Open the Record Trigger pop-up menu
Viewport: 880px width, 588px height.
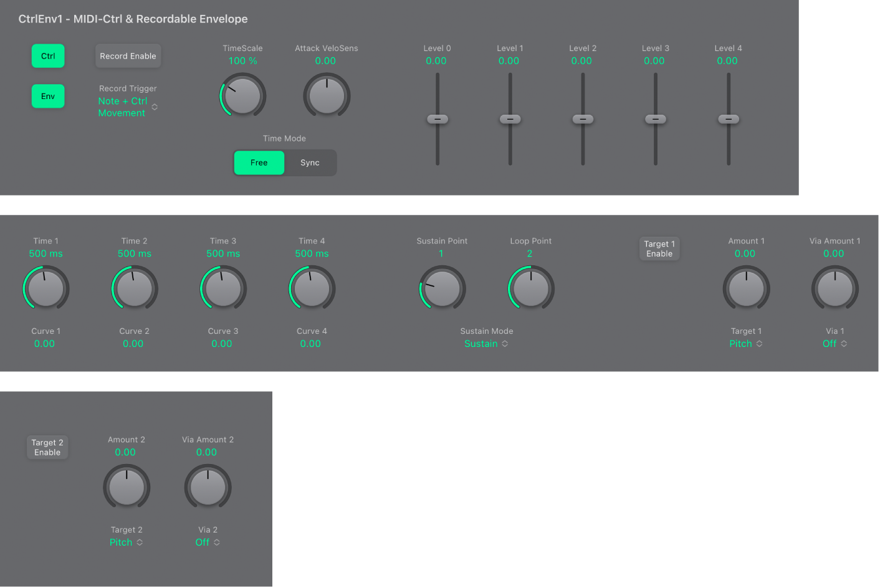(128, 107)
